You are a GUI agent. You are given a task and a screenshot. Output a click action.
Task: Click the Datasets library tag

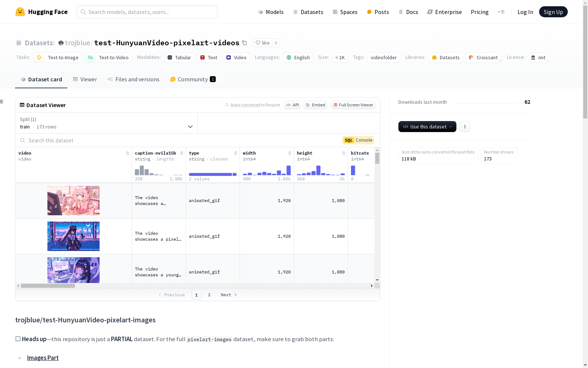point(446,57)
